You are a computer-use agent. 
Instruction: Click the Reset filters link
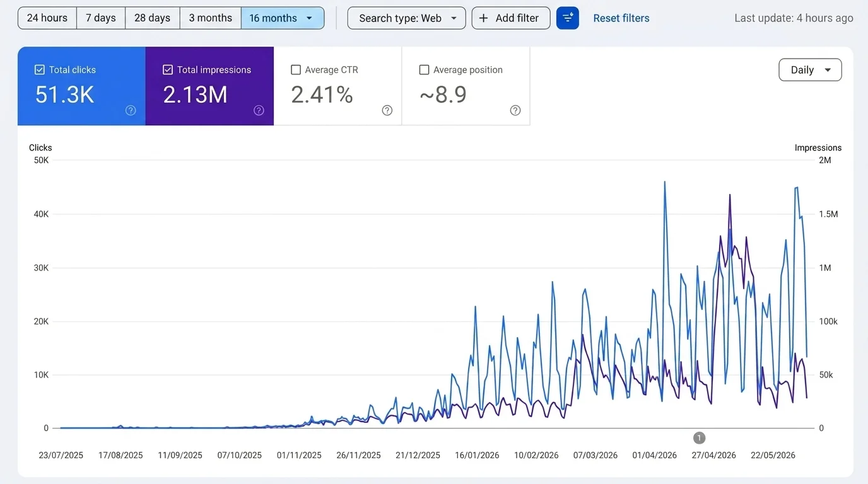(x=621, y=18)
